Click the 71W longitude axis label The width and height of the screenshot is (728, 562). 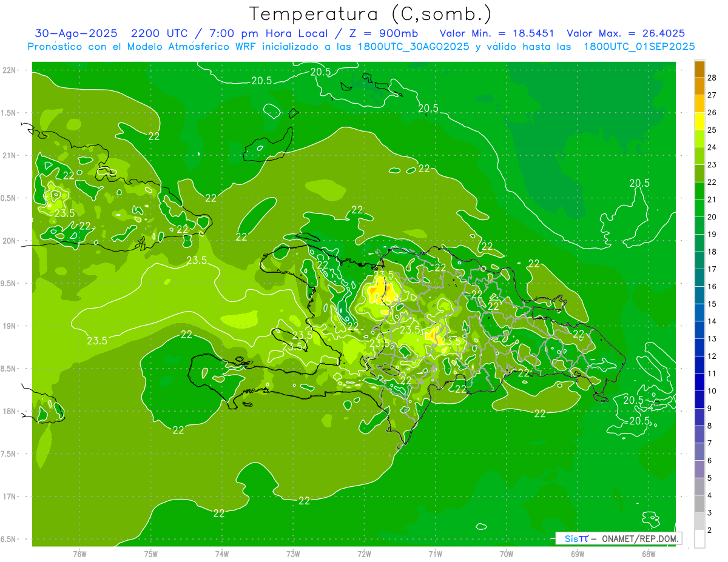[435, 554]
